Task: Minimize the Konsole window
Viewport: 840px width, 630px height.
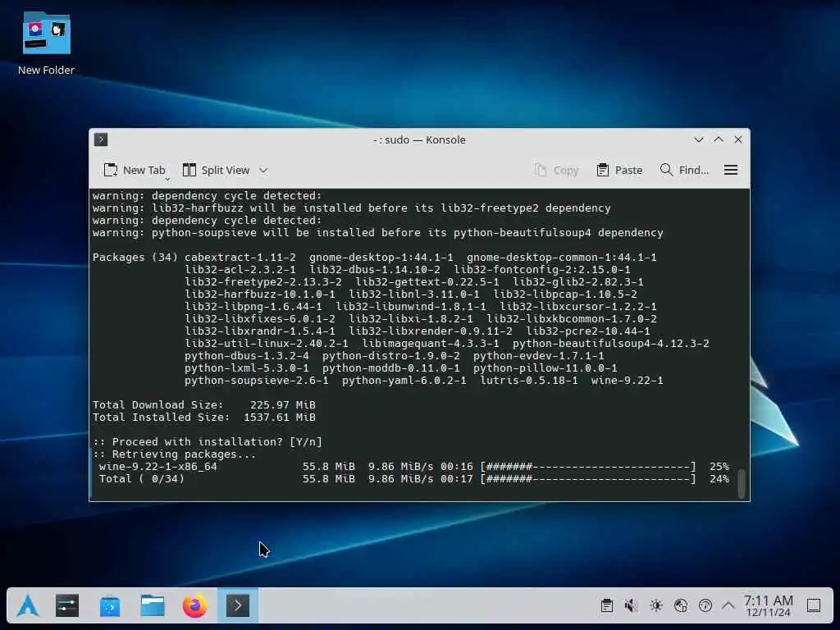Action: tap(699, 139)
